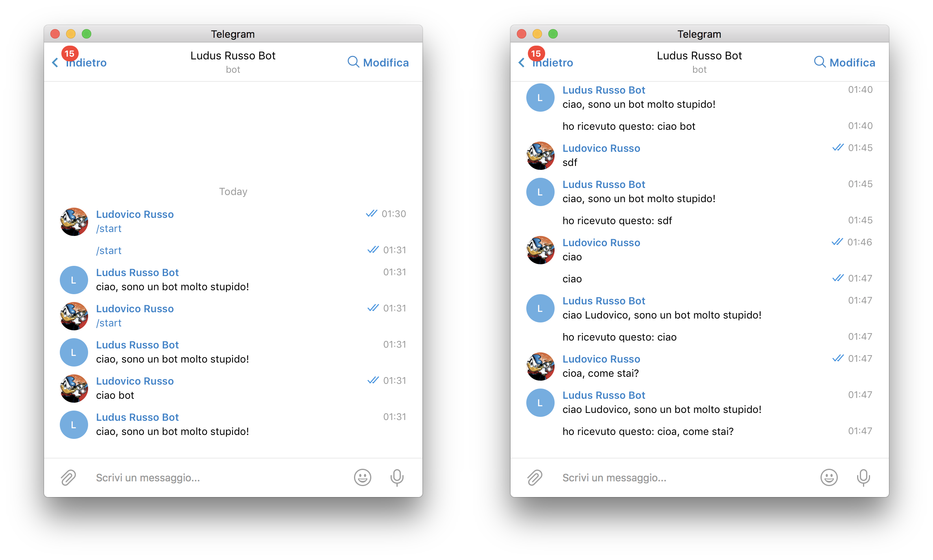Click the Ludus Russo Bot chat title in left window
The height and width of the screenshot is (560, 933).
233,56
